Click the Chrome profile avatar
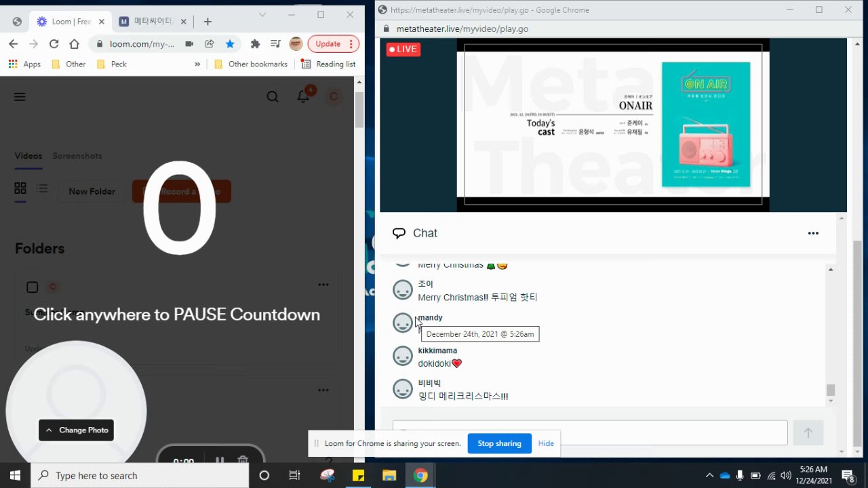 coord(296,44)
